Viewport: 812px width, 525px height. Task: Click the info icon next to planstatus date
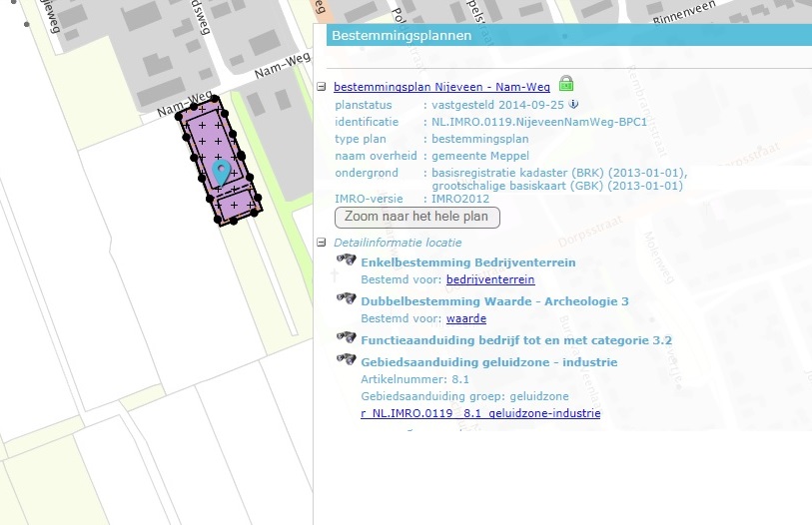(x=574, y=105)
